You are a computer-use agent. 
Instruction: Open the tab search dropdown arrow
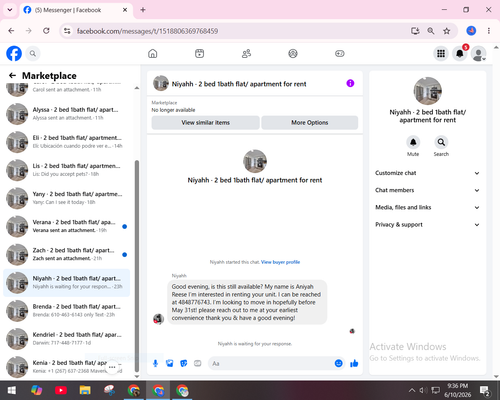pos(10,10)
